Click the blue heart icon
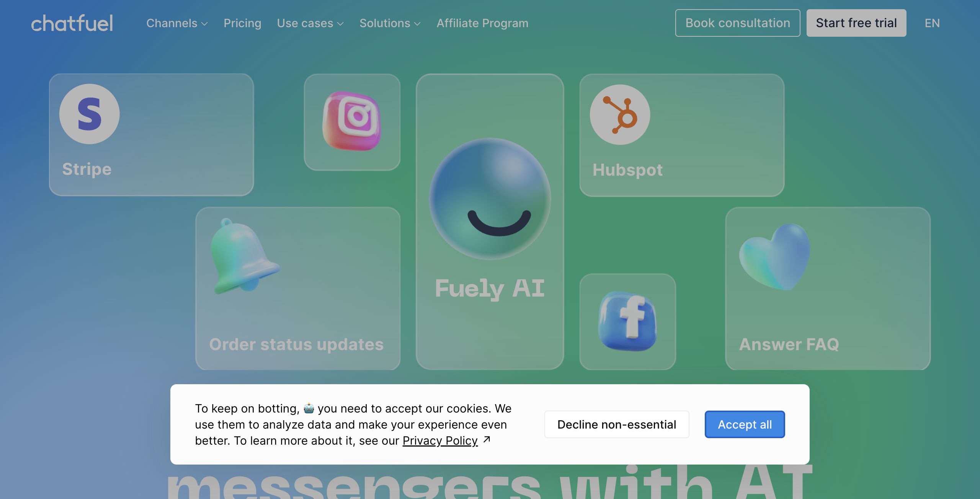This screenshot has width=980, height=499. pos(775,257)
